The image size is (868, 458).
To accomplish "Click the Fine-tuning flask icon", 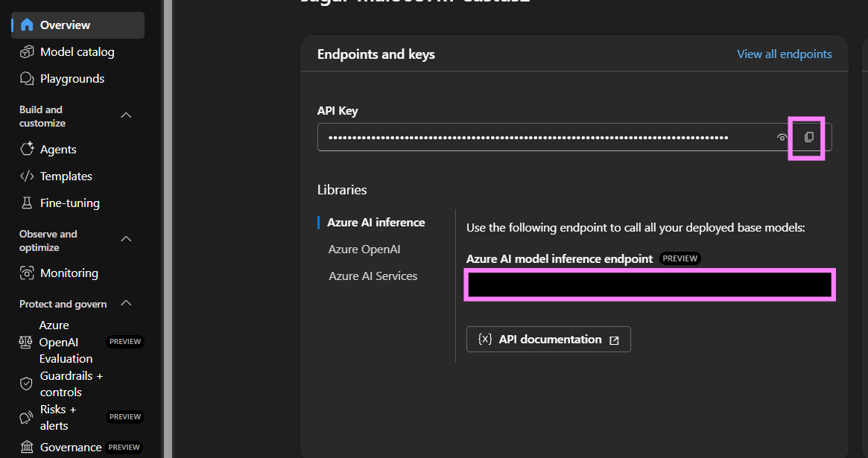I will click(27, 203).
